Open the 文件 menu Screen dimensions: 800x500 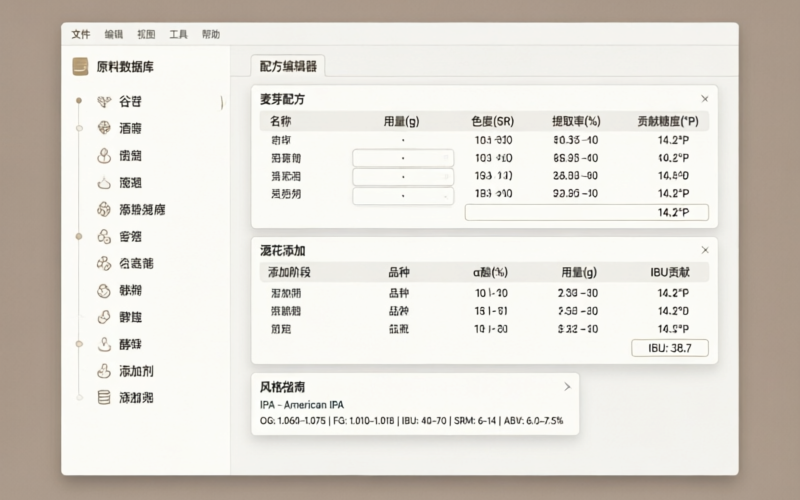click(81, 34)
